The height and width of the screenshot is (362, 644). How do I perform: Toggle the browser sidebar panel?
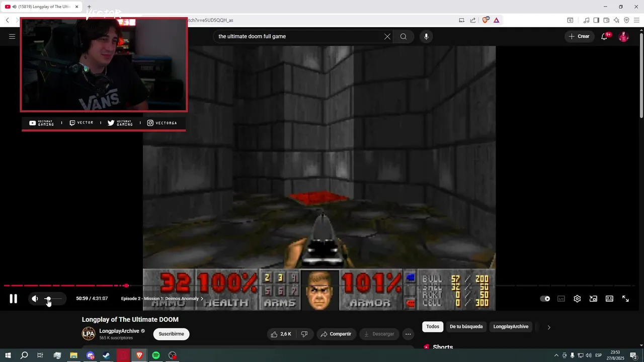596,20
